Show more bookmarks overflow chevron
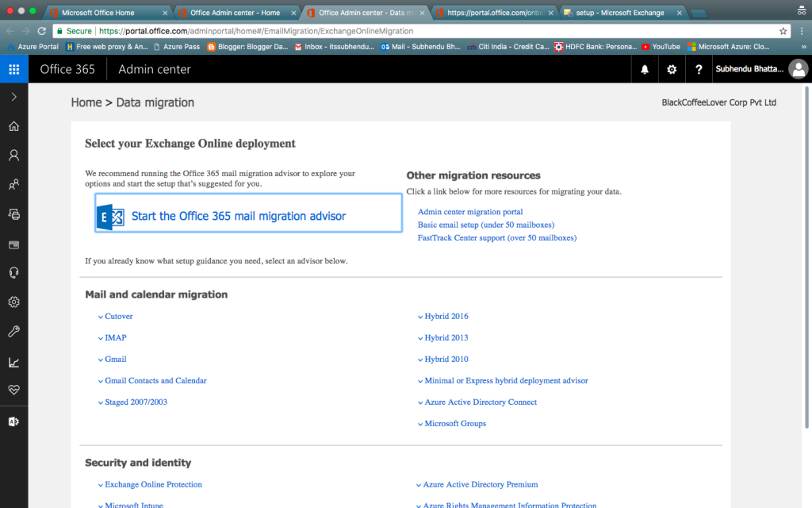The image size is (812, 508). click(804, 47)
